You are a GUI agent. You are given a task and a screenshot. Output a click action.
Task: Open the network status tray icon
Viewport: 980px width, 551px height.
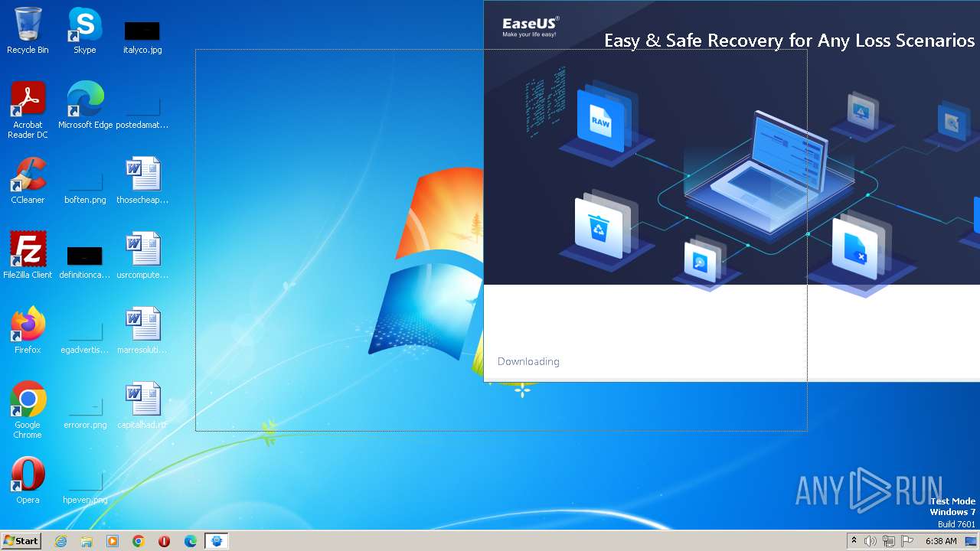[888, 541]
